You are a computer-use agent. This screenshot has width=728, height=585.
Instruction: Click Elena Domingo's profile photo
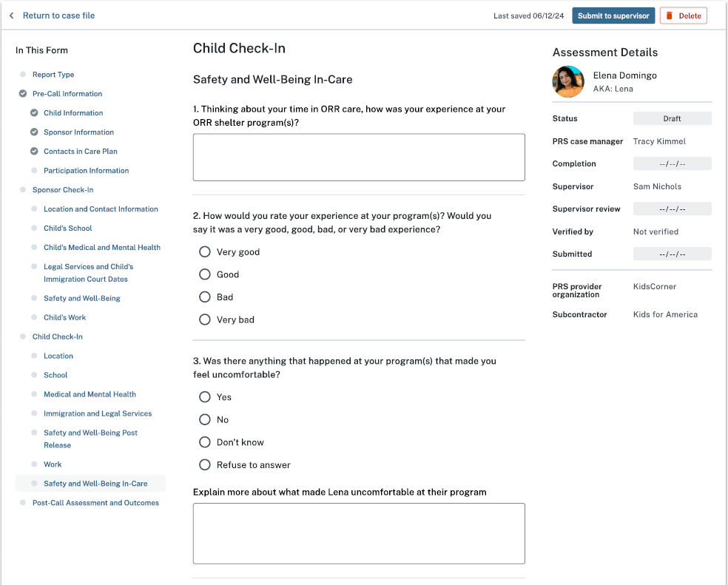[568, 81]
